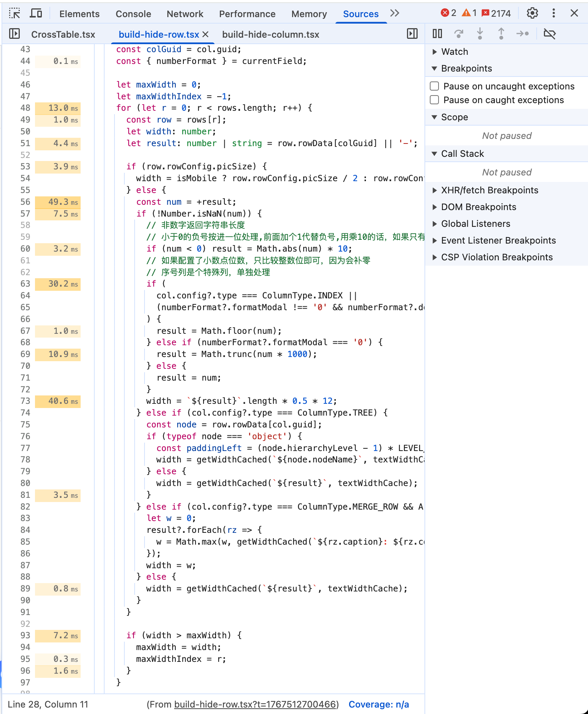
Task: Deactivate breakpoints icon
Action: pyautogui.click(x=550, y=34)
